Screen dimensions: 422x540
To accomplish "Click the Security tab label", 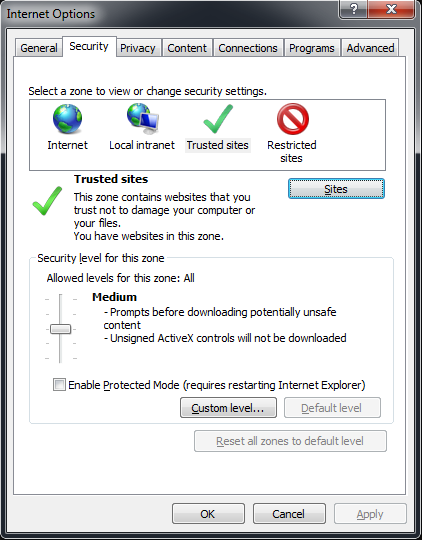I will (x=89, y=46).
